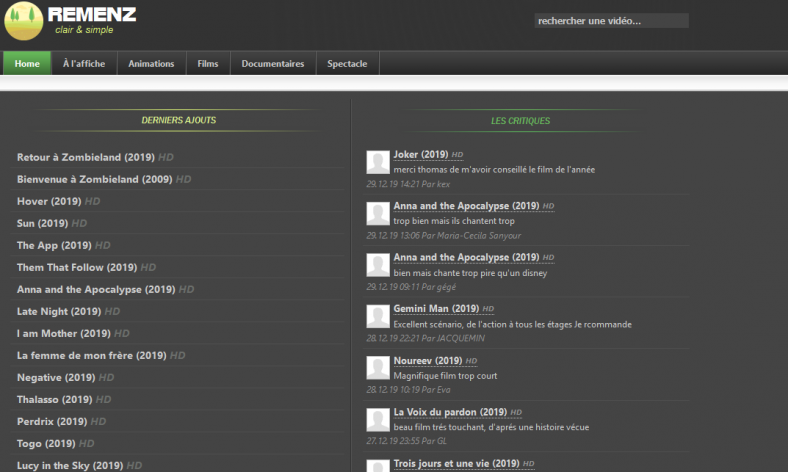Click the avatar beside La Voix du pardon

coord(378,419)
